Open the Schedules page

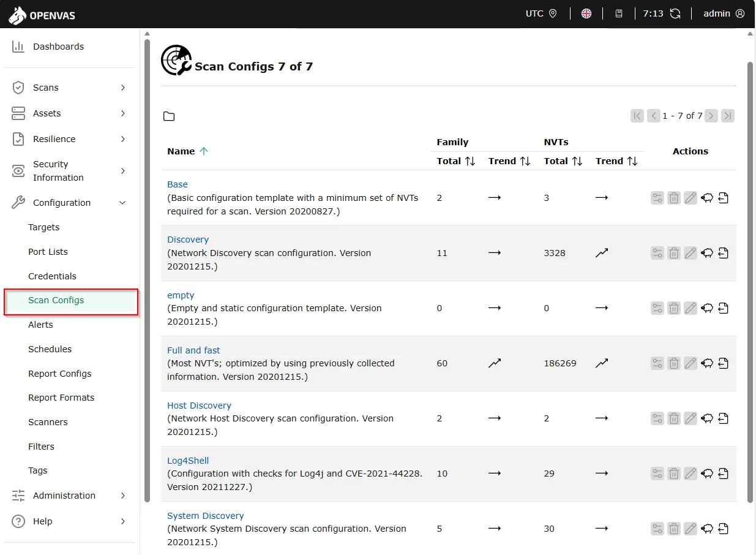(50, 349)
